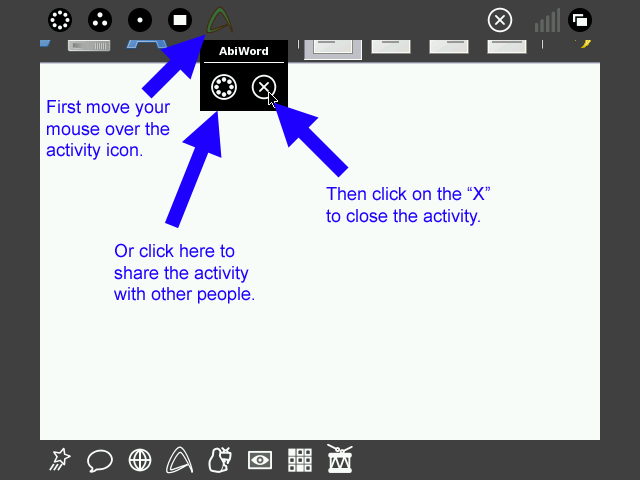
Task: Click the AbiWord activity icon in top frame
Action: pyautogui.click(x=219, y=19)
